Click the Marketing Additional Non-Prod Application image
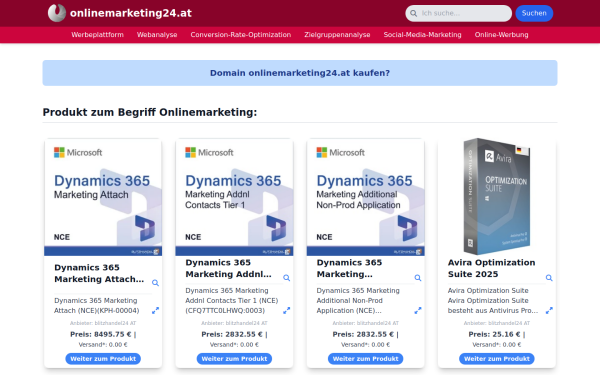Viewport: 600px width, 375px height. [x=365, y=197]
